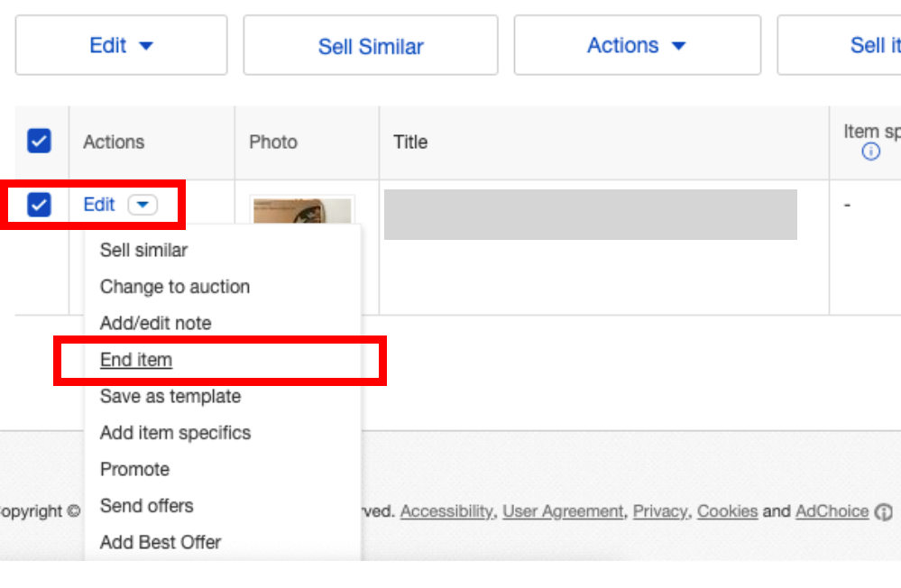Select Sell similar in dropdown menu

coord(143,250)
